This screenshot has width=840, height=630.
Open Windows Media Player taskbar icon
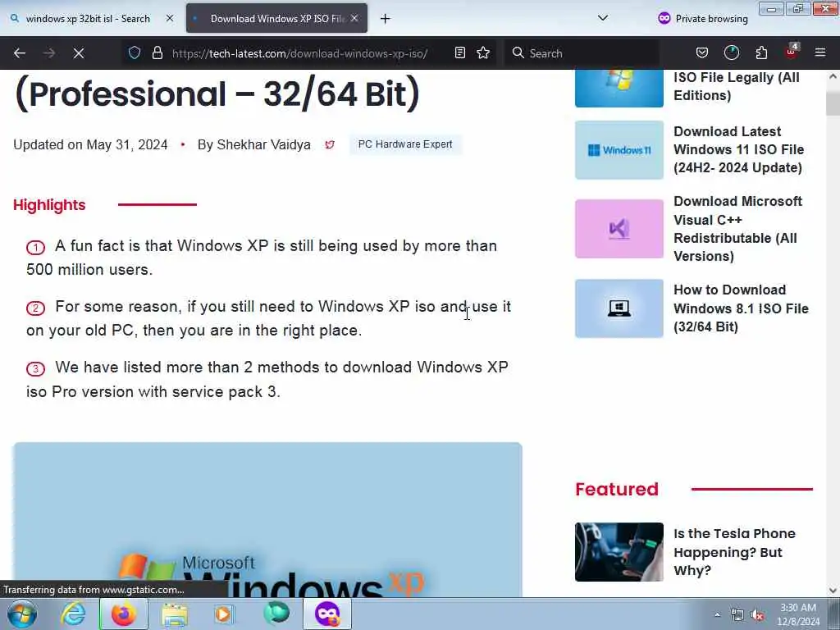pyautogui.click(x=225, y=614)
